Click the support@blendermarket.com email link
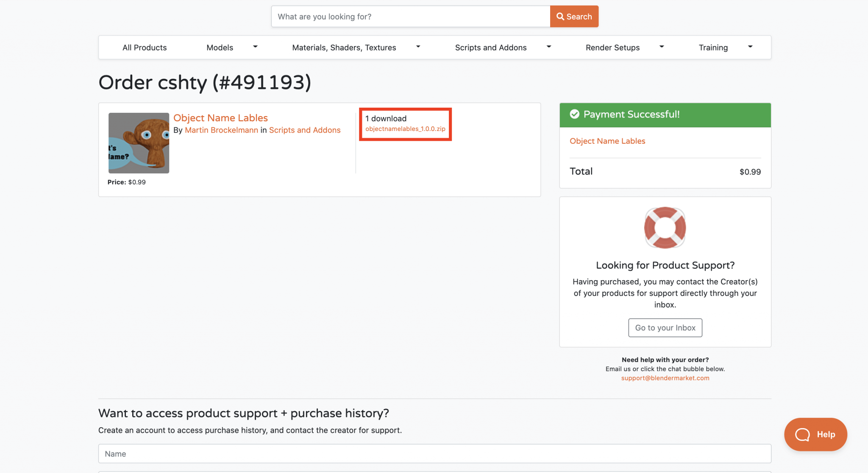 pos(665,378)
